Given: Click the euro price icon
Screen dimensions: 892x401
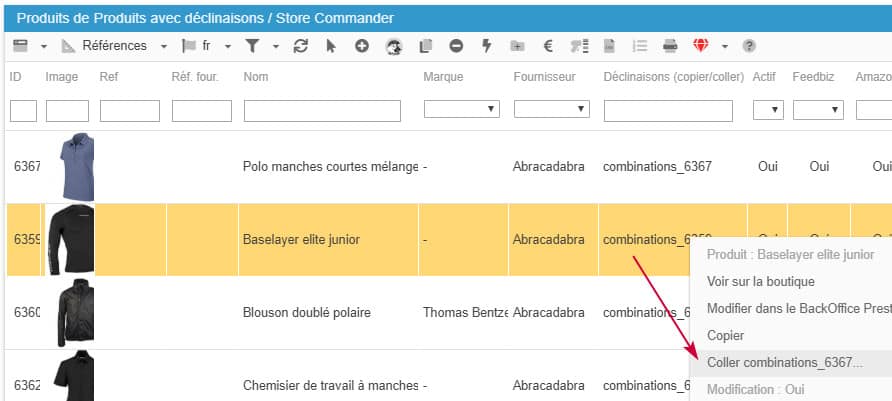Looking at the screenshot, I should click(x=548, y=46).
